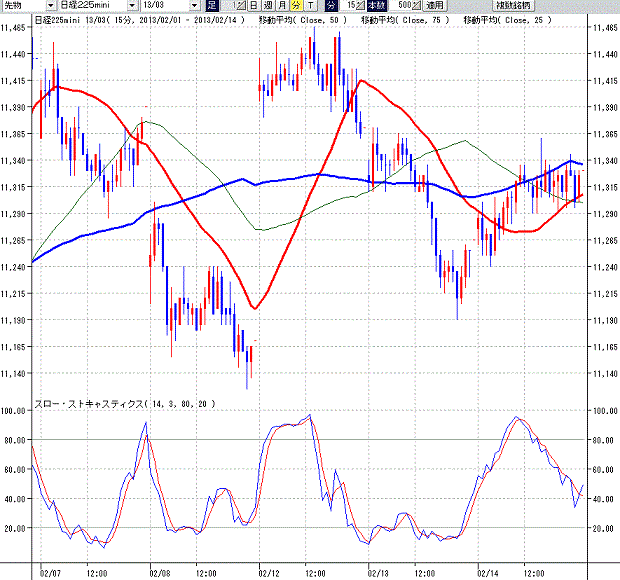Click the 02/08 date label on time axis
The image size is (620, 580).
[160, 573]
